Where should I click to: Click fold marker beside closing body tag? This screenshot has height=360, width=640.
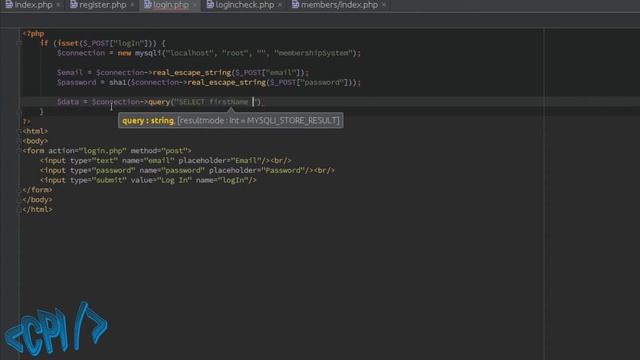pyautogui.click(x=19, y=200)
